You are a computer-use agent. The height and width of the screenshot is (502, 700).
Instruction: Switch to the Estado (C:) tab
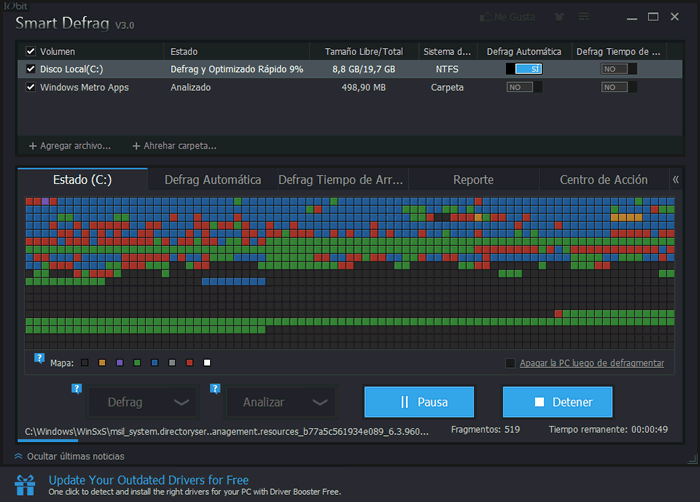point(83,180)
